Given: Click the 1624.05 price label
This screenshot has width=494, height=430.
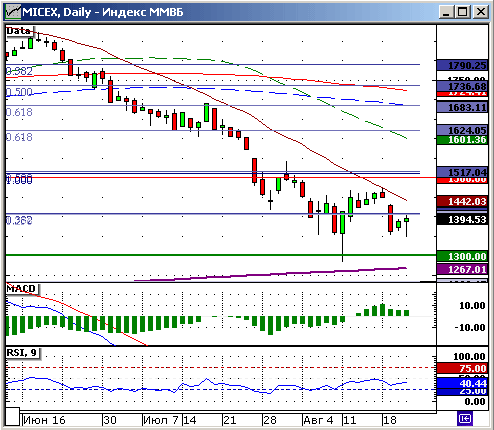Looking at the screenshot, I should [462, 130].
